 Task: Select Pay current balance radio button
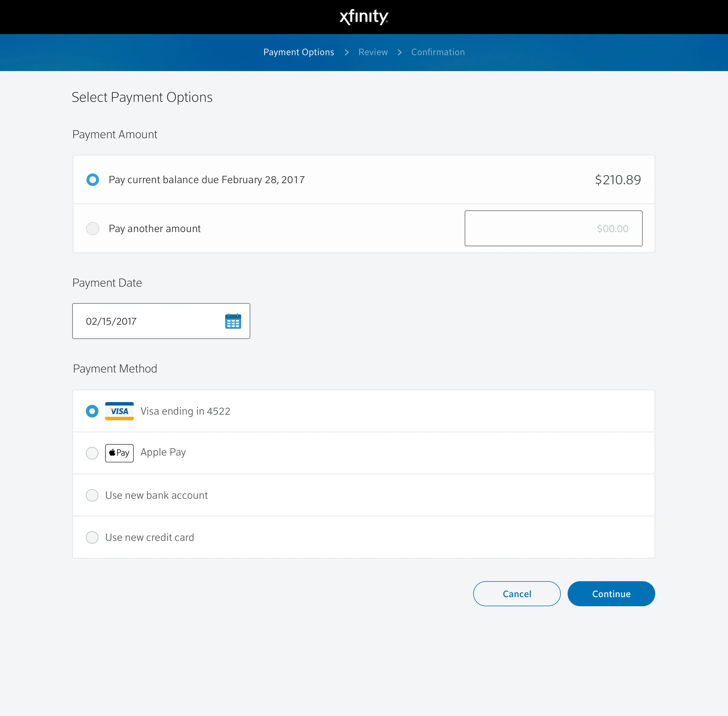93,180
